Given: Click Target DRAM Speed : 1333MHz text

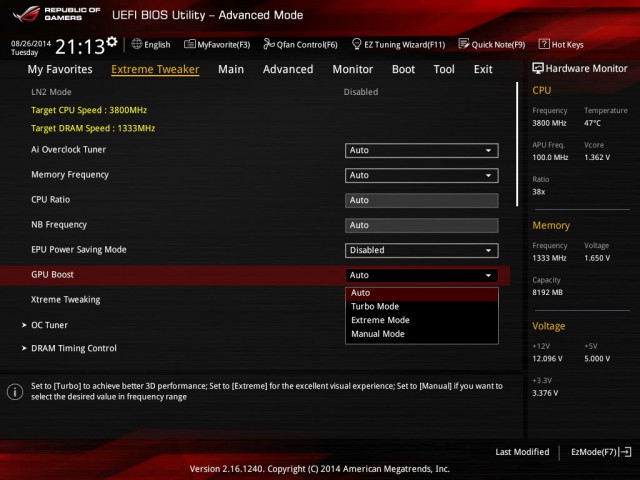Looking at the screenshot, I should point(93,128).
